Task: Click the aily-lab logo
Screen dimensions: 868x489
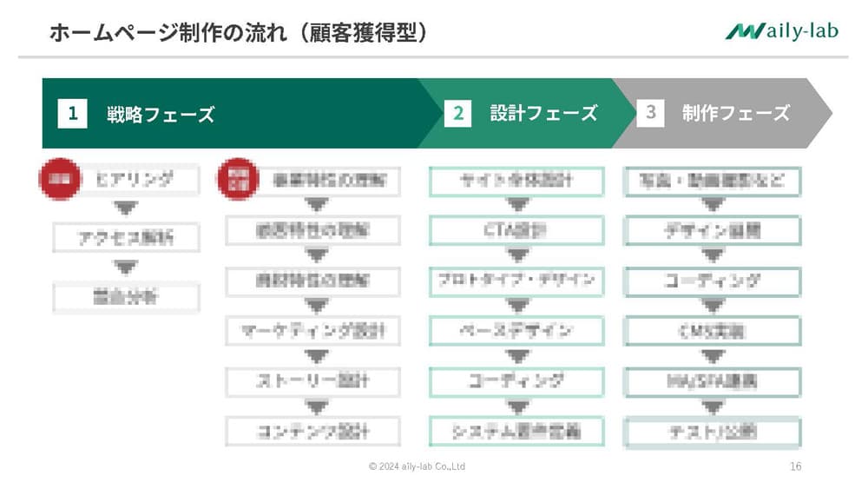Action: (782, 30)
